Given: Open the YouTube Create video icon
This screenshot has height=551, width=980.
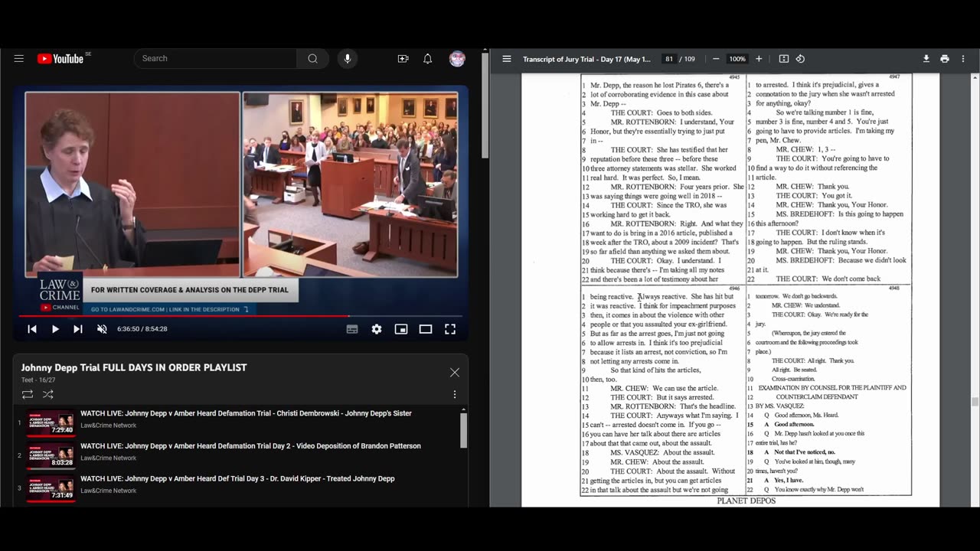Looking at the screenshot, I should [x=403, y=59].
